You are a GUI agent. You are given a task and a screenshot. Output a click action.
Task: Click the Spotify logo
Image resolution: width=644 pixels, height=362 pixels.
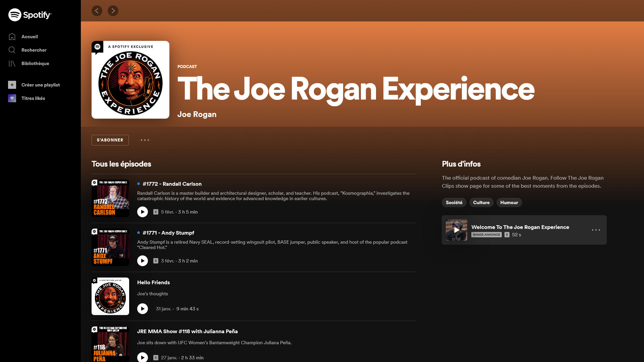[x=30, y=15]
